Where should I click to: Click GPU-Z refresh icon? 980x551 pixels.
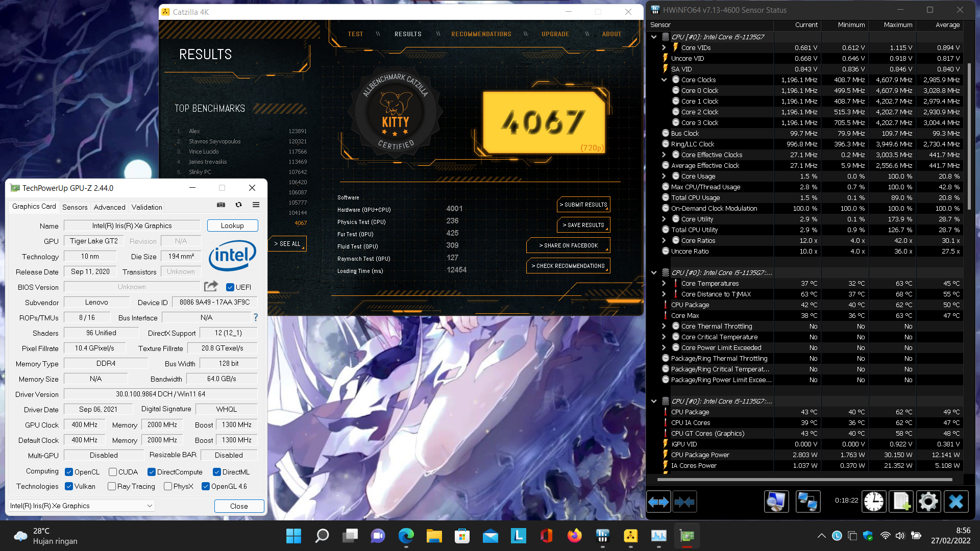[238, 205]
